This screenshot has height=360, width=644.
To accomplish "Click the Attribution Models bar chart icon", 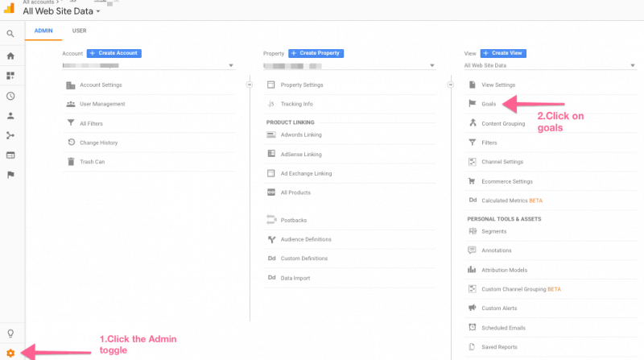I will pos(472,270).
